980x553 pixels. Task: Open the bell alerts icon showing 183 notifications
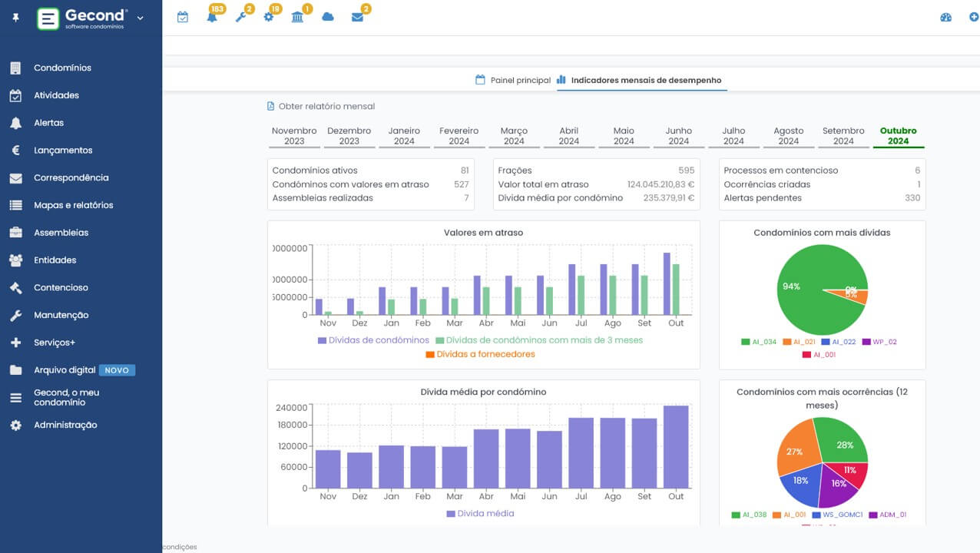[x=210, y=16]
